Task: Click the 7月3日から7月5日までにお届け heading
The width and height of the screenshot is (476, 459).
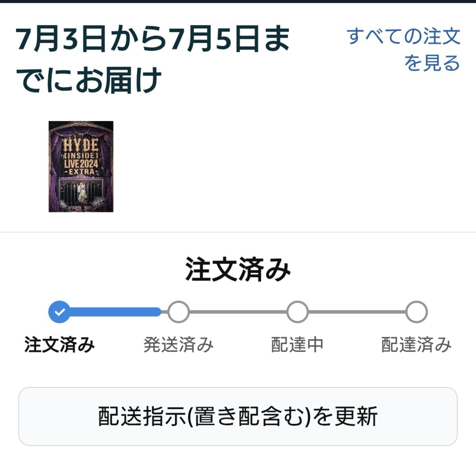Action: pyautogui.click(x=153, y=59)
